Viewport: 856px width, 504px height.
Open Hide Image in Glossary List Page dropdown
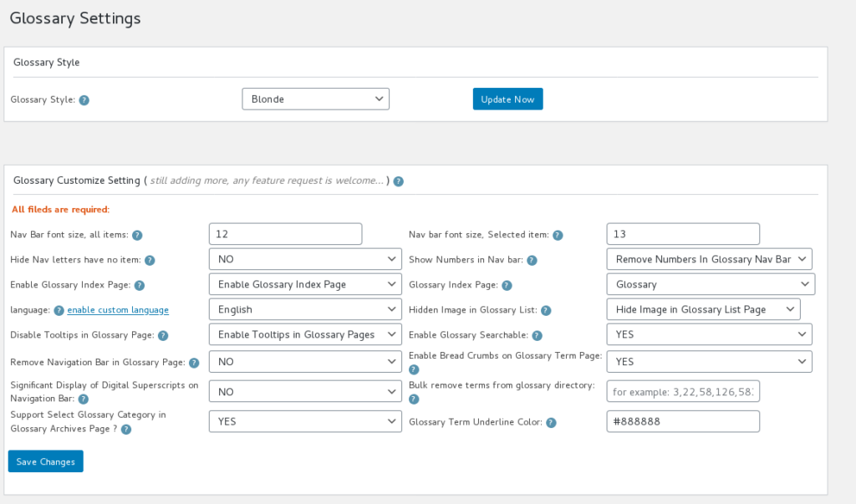pyautogui.click(x=703, y=309)
